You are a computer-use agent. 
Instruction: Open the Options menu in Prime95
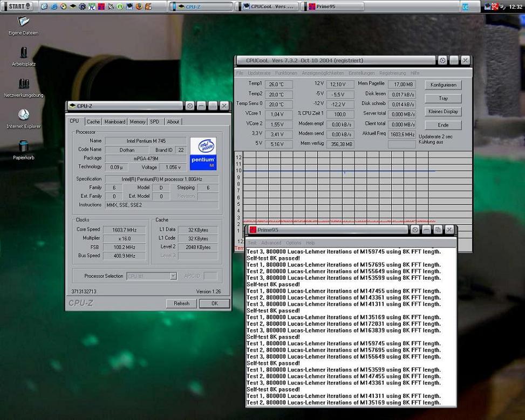pos(294,243)
